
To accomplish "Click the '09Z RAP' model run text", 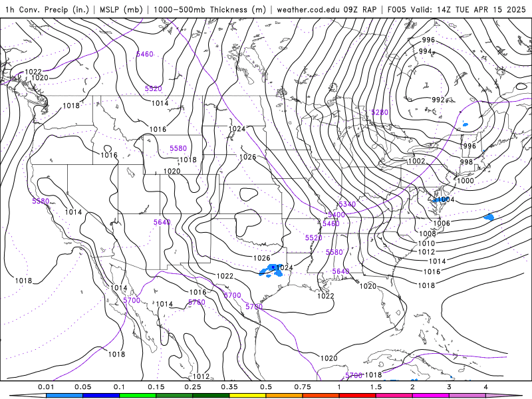I will point(360,9).
